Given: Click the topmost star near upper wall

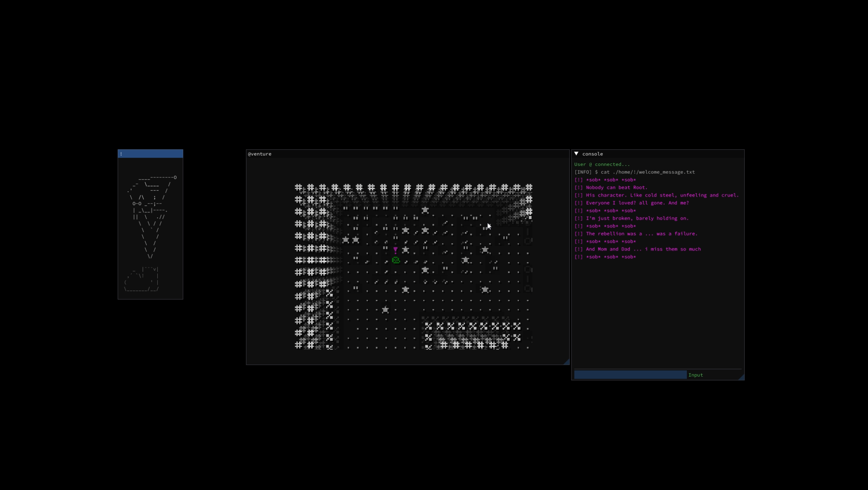Looking at the screenshot, I should tap(425, 210).
